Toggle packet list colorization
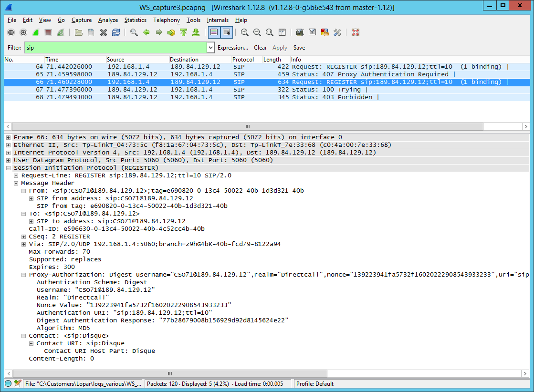This screenshot has height=392, width=534. pyautogui.click(x=214, y=32)
